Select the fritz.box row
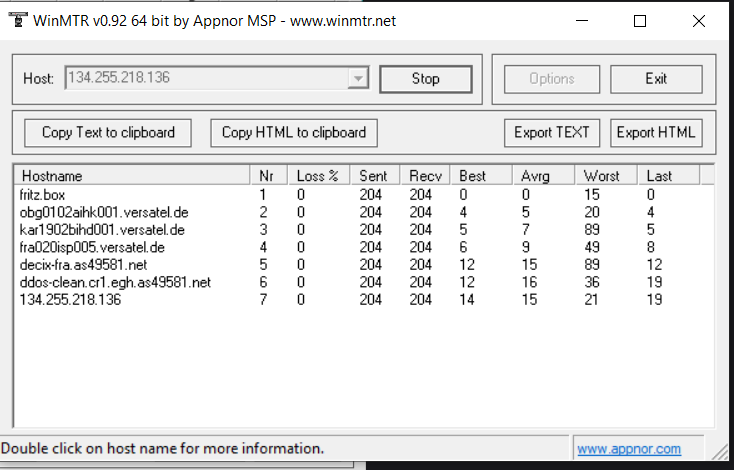The image size is (734, 470). 42,195
